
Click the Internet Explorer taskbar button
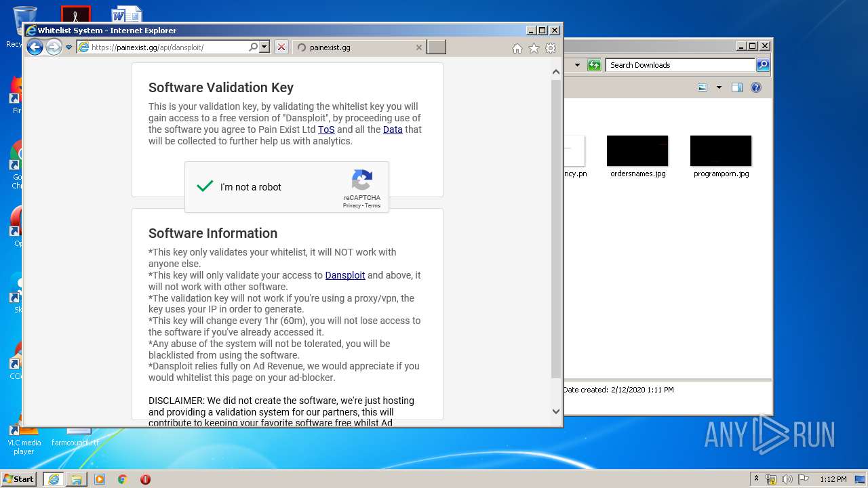point(53,479)
